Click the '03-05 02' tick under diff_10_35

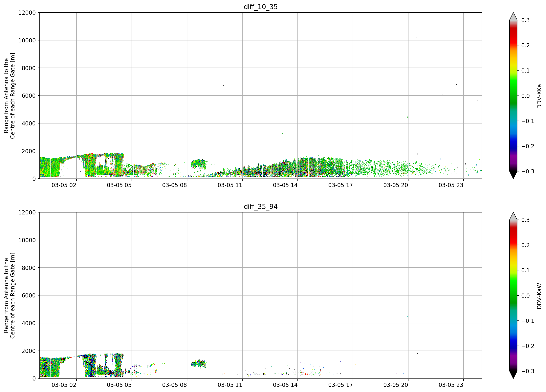(x=64, y=185)
